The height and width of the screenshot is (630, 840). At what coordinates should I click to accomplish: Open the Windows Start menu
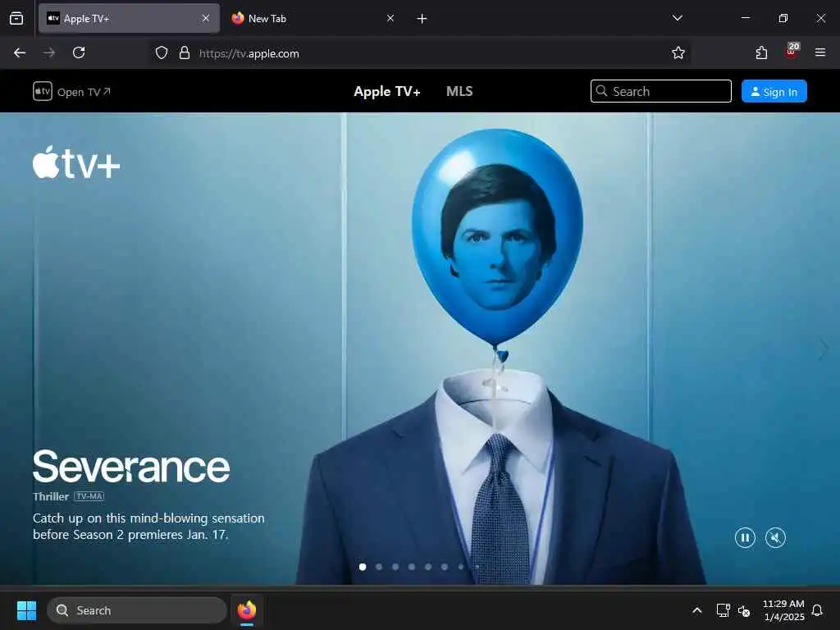pyautogui.click(x=26, y=610)
